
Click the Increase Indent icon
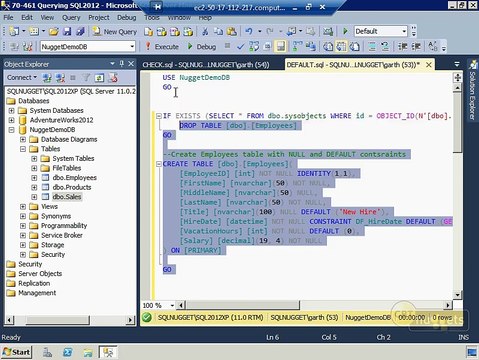click(x=416, y=47)
